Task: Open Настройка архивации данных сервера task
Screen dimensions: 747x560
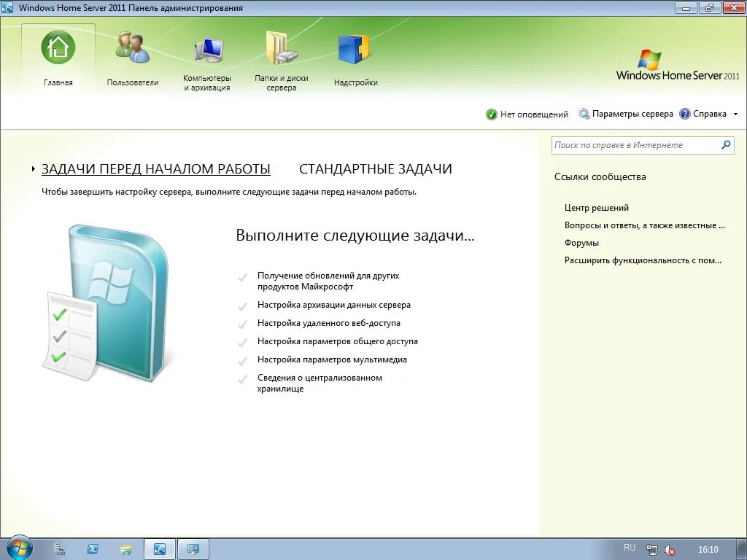Action: (334, 305)
